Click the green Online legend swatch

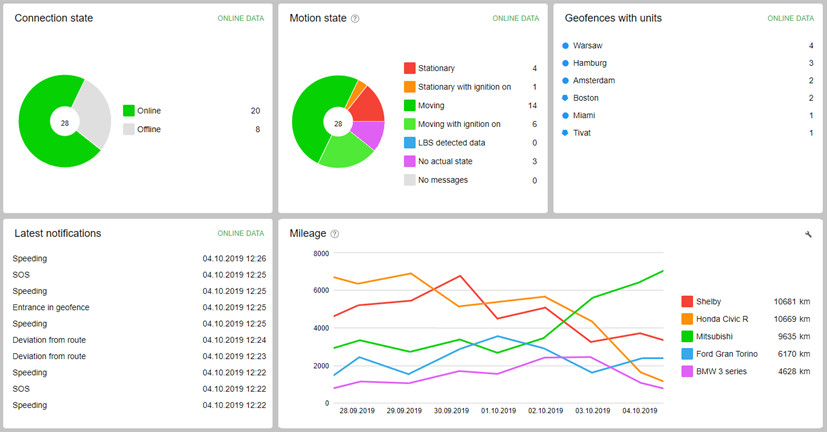pos(129,111)
